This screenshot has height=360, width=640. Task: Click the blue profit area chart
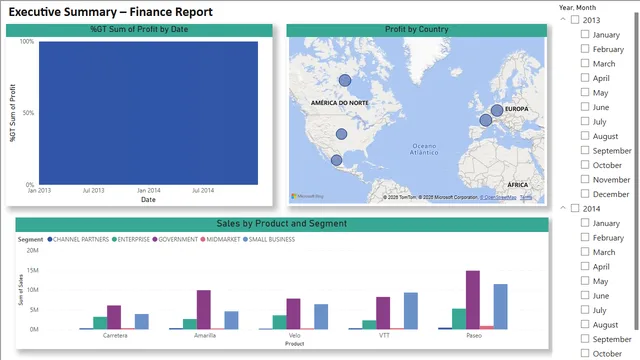(148, 113)
